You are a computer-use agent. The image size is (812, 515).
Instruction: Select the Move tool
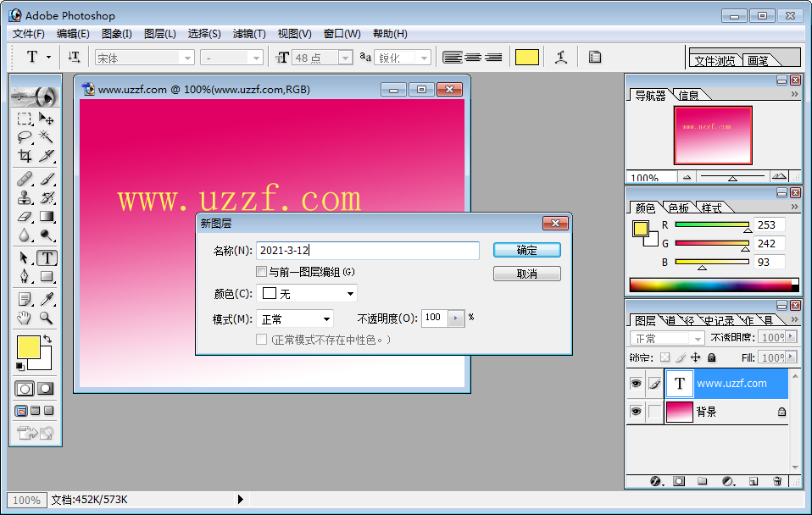point(47,119)
